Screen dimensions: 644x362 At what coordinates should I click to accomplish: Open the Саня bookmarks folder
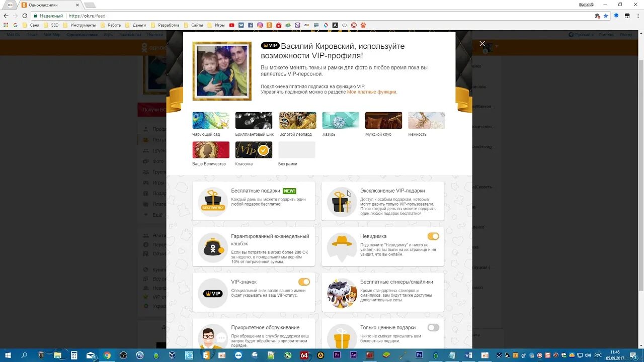[x=31, y=25]
